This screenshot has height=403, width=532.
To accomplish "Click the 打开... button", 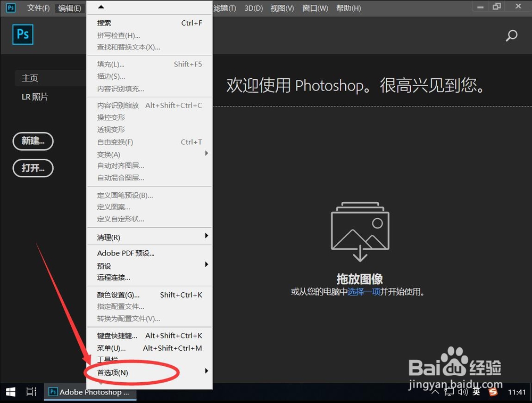I will 33,168.
